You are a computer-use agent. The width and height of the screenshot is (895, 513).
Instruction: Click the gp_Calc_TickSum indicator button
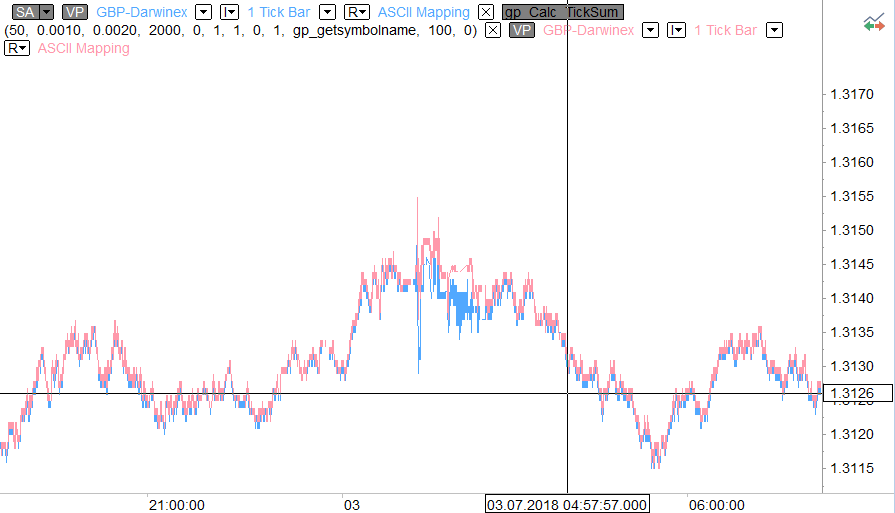[x=562, y=12]
